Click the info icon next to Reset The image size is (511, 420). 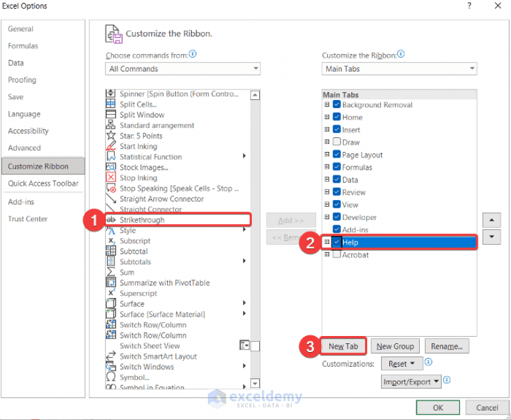pyautogui.click(x=428, y=362)
